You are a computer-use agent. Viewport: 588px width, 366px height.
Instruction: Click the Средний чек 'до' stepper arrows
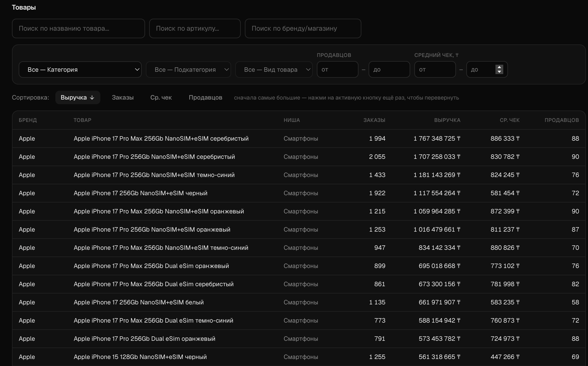499,69
